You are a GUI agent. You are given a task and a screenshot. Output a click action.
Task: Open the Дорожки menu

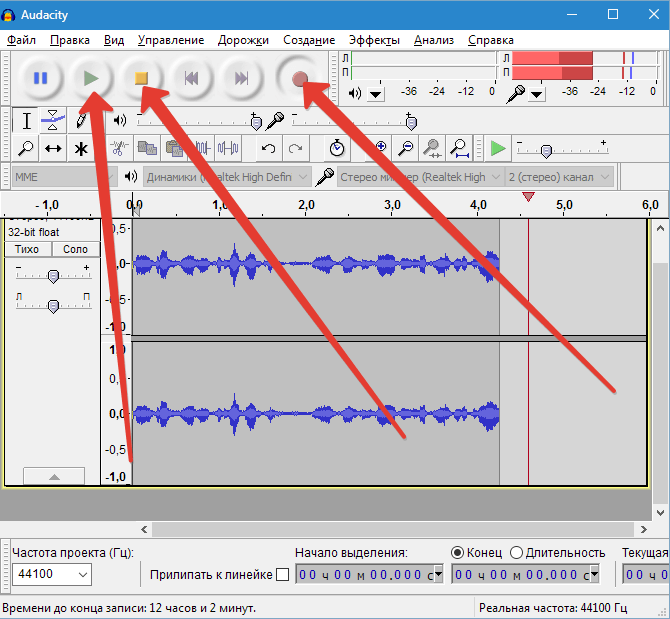coord(243,40)
